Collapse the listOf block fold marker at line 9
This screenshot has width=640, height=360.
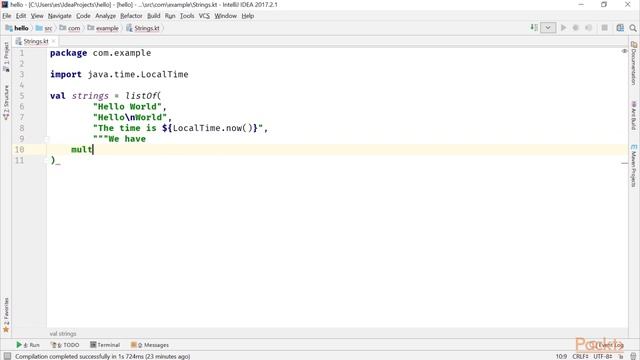click(47, 139)
